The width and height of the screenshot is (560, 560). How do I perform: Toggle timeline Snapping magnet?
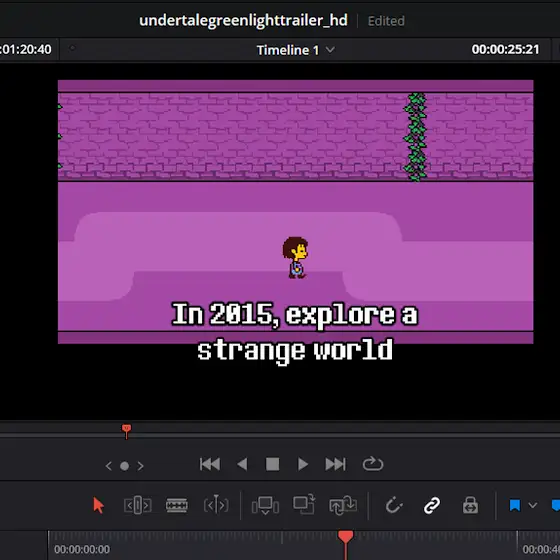pos(394,506)
